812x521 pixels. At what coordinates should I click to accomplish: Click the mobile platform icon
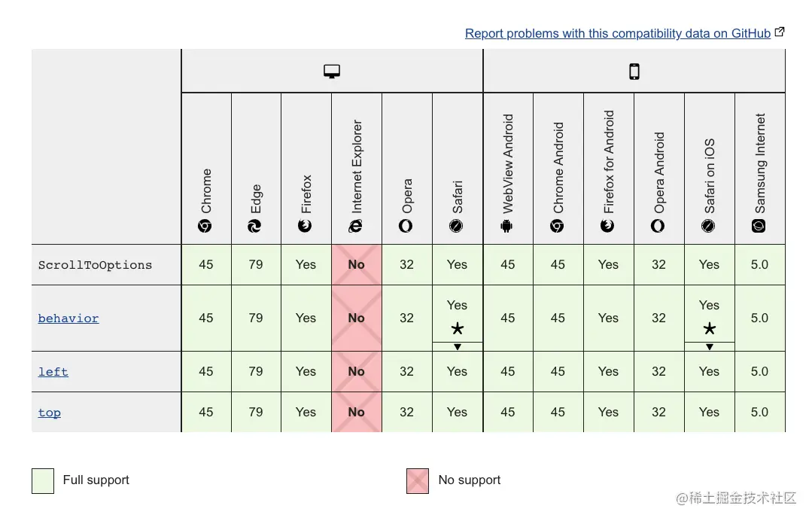pyautogui.click(x=634, y=72)
